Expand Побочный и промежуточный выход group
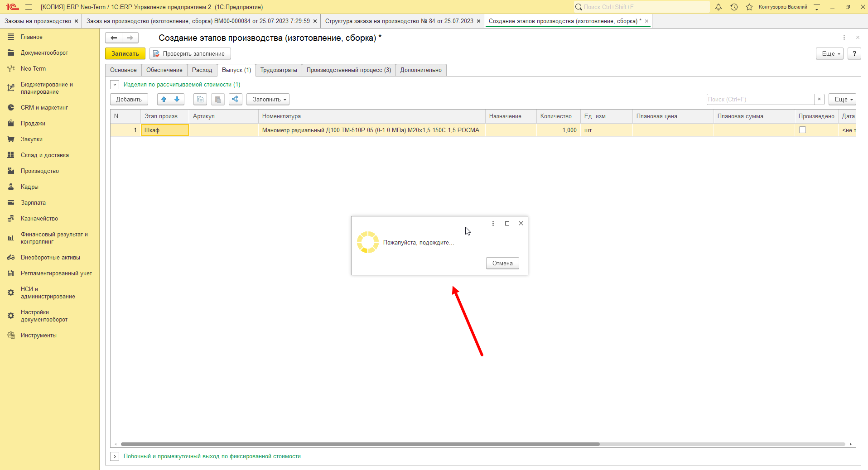 [x=115, y=456]
